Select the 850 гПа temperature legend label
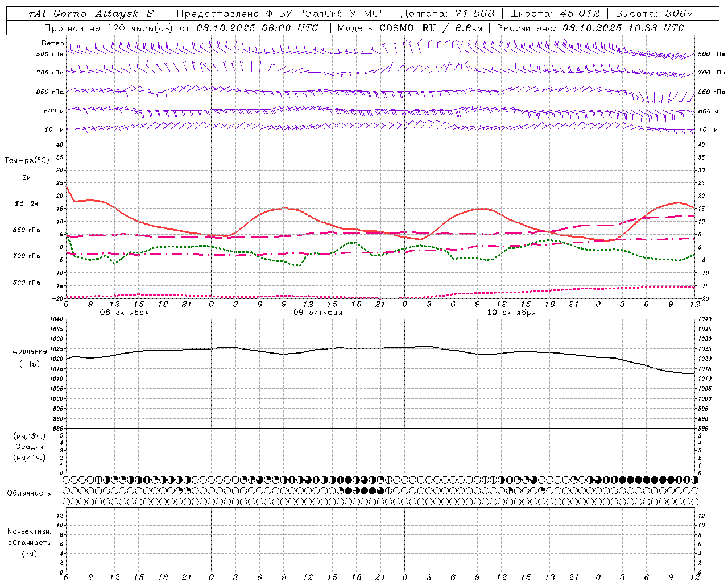 pyautogui.click(x=27, y=230)
